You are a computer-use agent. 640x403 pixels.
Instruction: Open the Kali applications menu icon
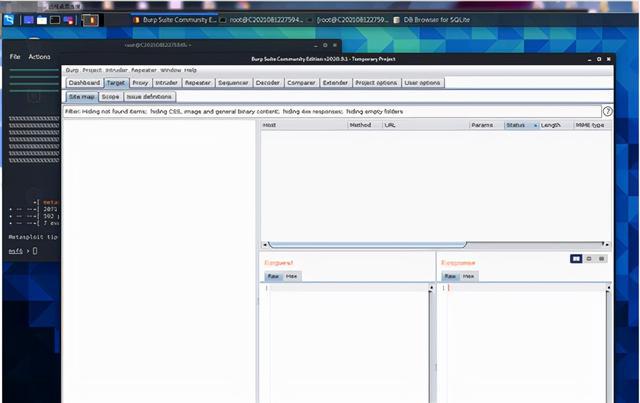coord(9,20)
